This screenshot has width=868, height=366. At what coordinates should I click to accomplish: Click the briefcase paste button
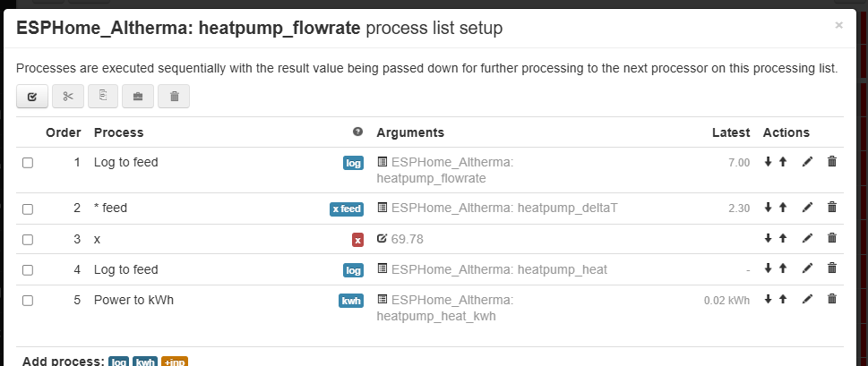(x=138, y=96)
